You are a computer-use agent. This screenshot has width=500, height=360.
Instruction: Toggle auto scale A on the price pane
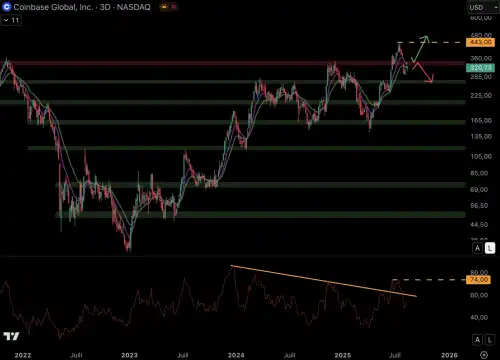tap(477, 248)
